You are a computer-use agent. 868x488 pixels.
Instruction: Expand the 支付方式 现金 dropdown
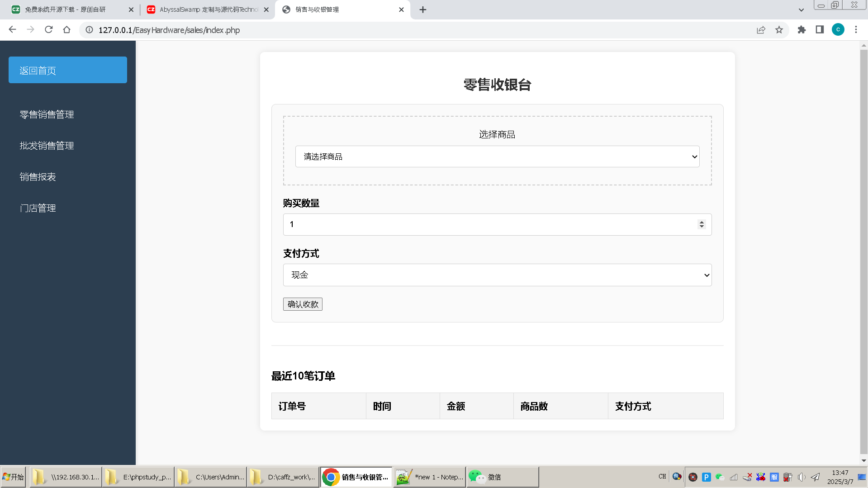click(x=497, y=275)
